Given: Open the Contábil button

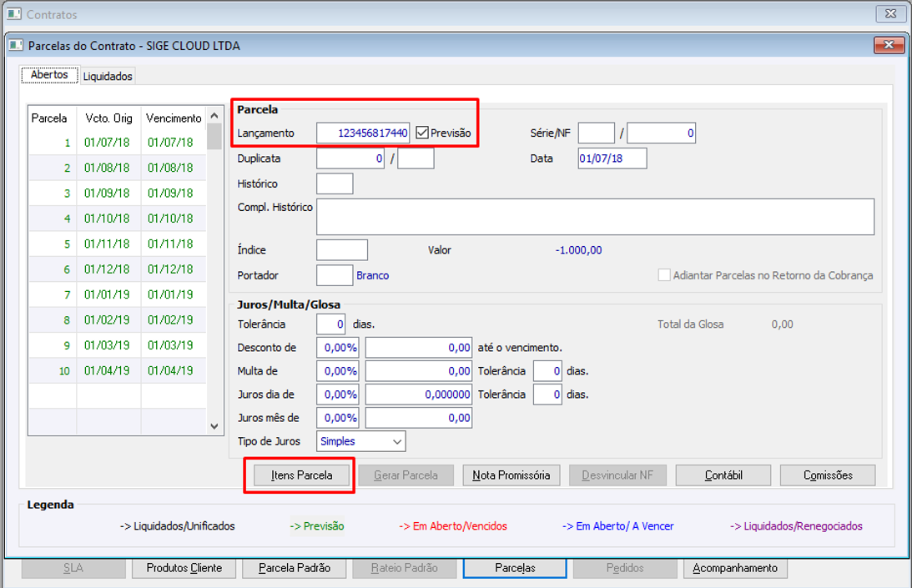Looking at the screenshot, I should pyautogui.click(x=723, y=475).
